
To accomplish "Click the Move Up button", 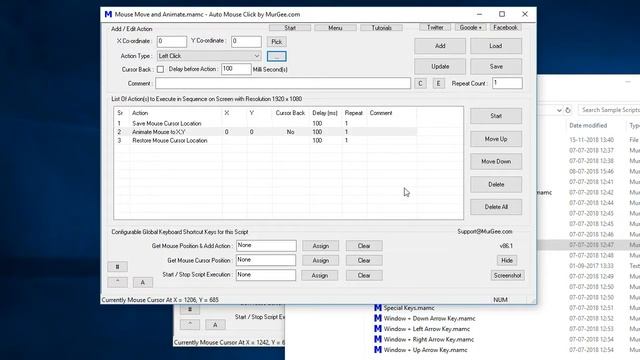I will click(x=496, y=139).
